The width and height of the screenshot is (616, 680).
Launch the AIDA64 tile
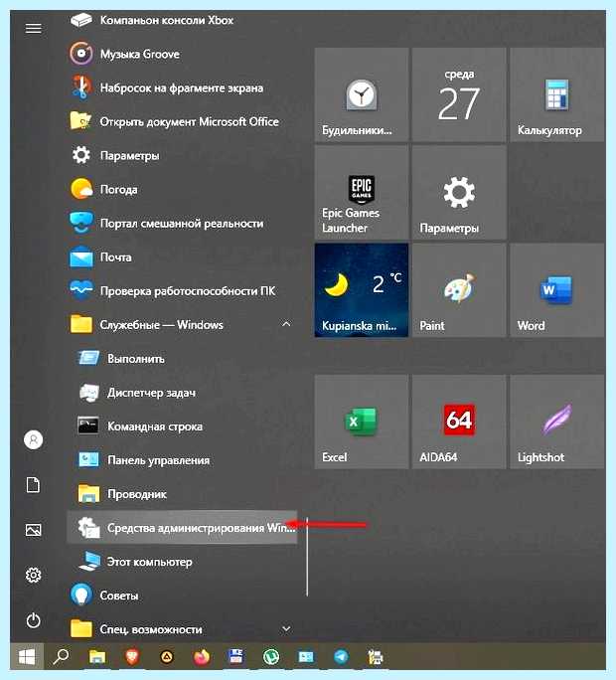point(459,422)
